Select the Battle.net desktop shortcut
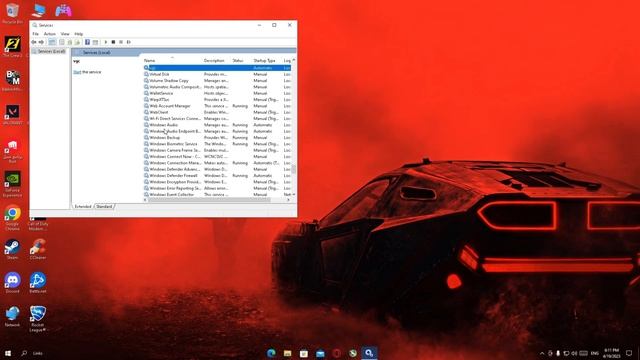 click(38, 283)
